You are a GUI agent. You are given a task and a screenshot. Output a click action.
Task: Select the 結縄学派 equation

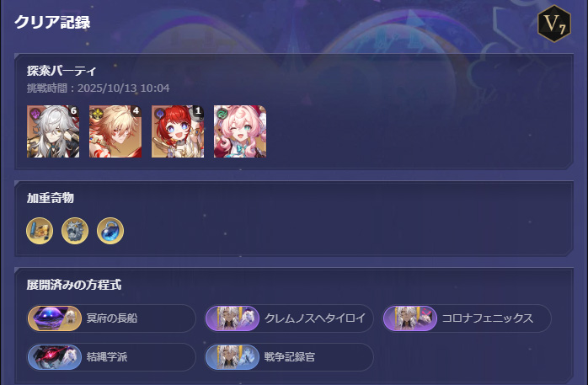click(x=111, y=357)
